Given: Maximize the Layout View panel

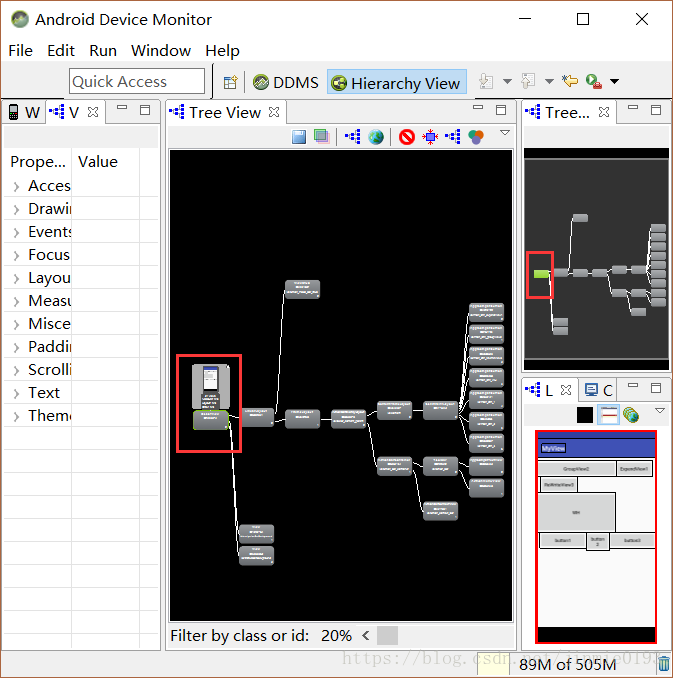Looking at the screenshot, I should pos(656,388).
